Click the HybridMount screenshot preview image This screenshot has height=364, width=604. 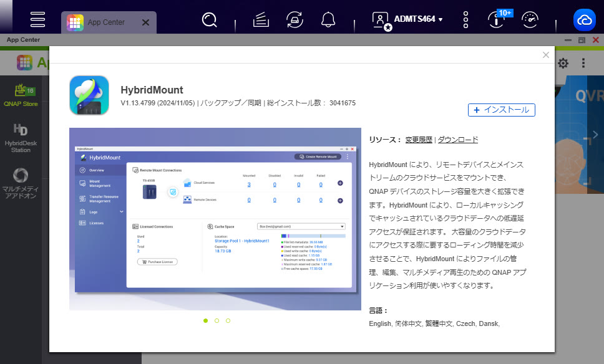click(215, 219)
